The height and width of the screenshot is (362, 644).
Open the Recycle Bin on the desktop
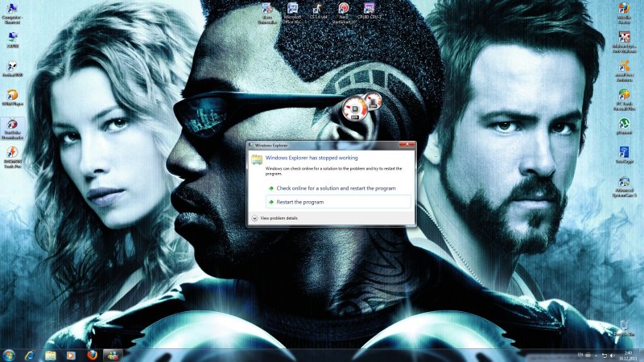click(x=624, y=328)
